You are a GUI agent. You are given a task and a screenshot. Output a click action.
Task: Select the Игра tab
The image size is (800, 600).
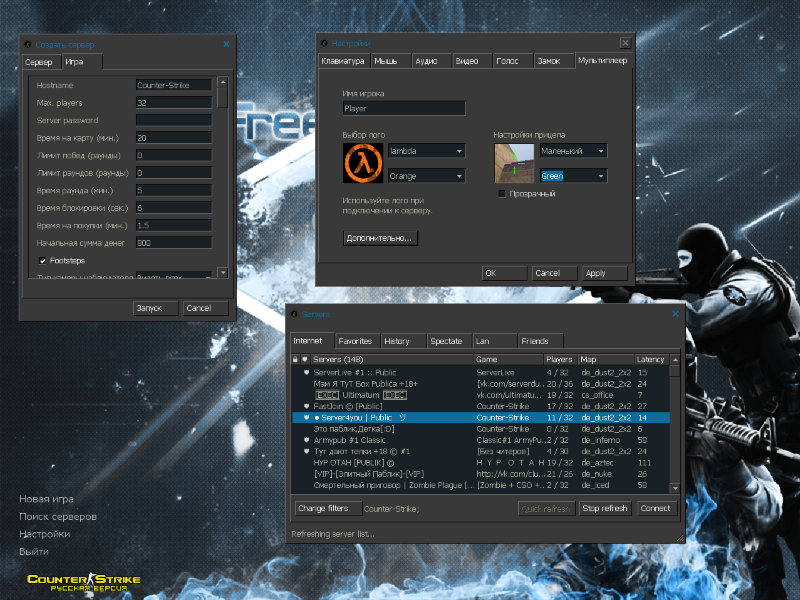click(82, 62)
